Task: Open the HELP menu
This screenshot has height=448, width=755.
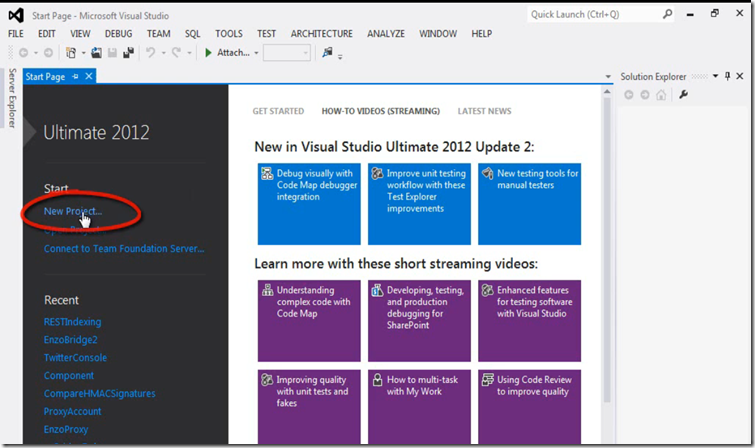Action: click(x=482, y=34)
